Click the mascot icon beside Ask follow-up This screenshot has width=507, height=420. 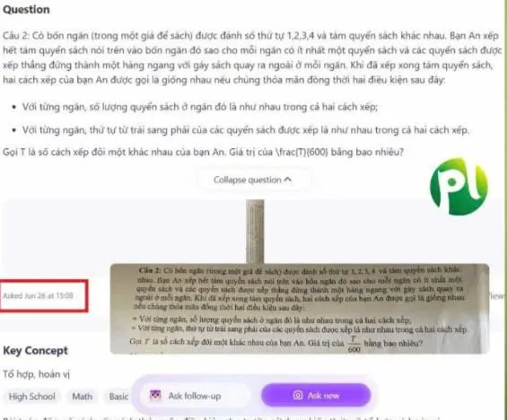pyautogui.click(x=155, y=395)
